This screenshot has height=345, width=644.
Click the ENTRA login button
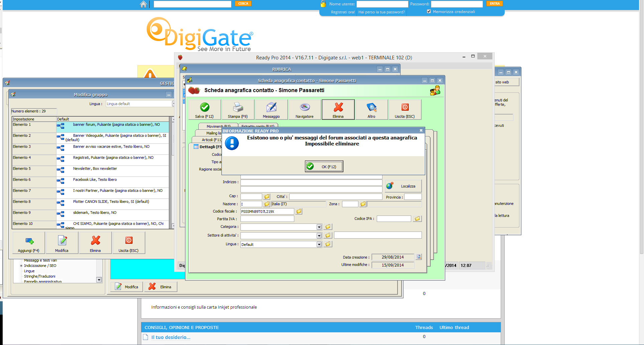[495, 4]
